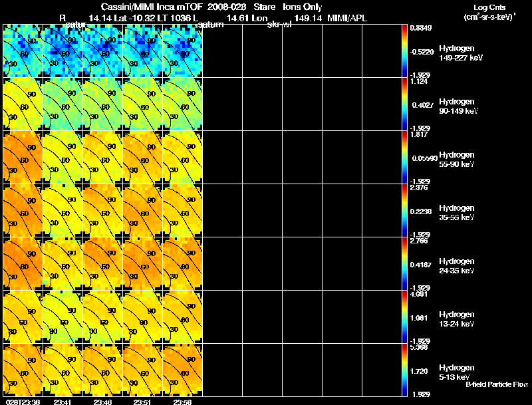The image size is (532, 405).
Task: Click the B-field Particle Flow text
Action: pyautogui.click(x=497, y=384)
